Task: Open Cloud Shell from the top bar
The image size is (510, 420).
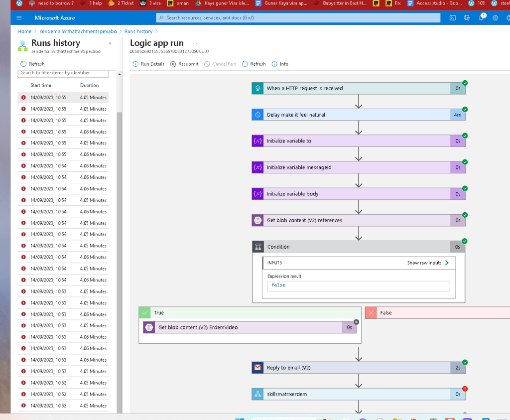Action: [x=452, y=18]
